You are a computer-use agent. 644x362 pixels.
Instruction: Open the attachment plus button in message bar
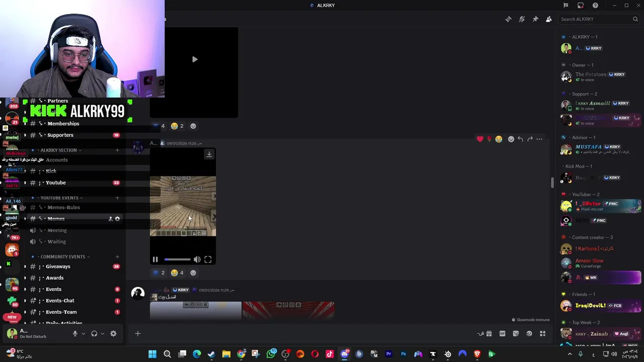(137, 333)
